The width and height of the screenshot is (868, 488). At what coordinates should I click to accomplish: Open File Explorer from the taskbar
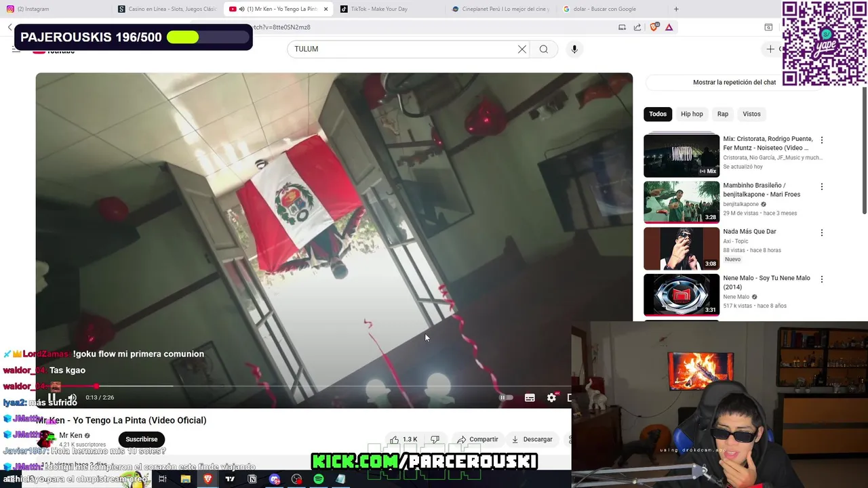(x=185, y=479)
